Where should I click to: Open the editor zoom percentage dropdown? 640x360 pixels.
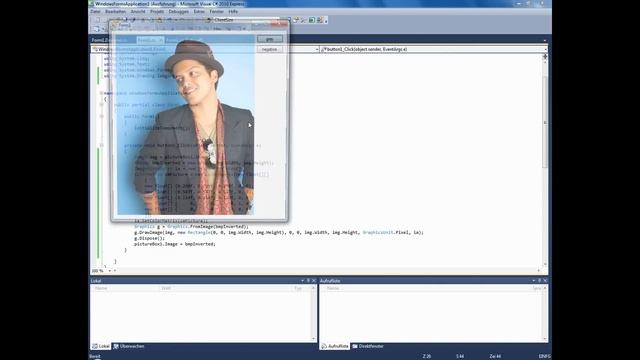pos(109,271)
